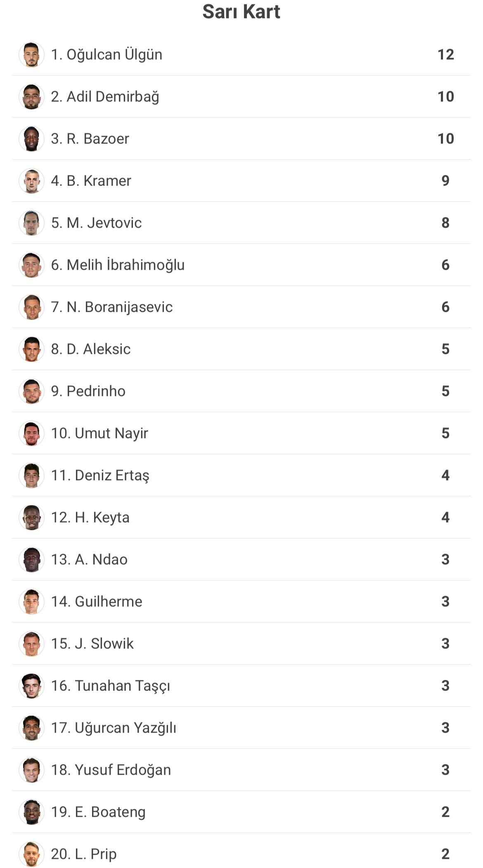
Task: Tap E. Boateng's avatar picture
Action: 31,812
